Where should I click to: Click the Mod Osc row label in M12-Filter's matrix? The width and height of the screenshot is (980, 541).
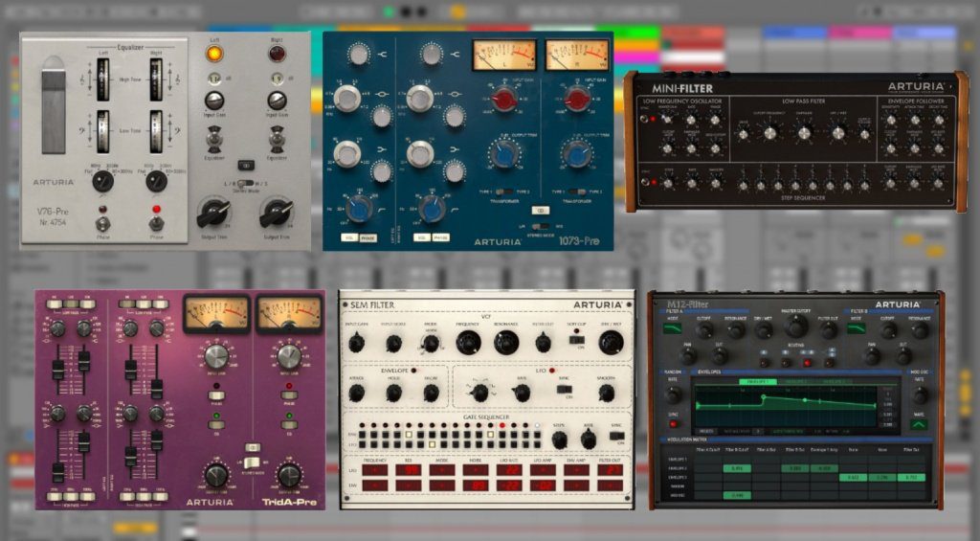point(678,495)
